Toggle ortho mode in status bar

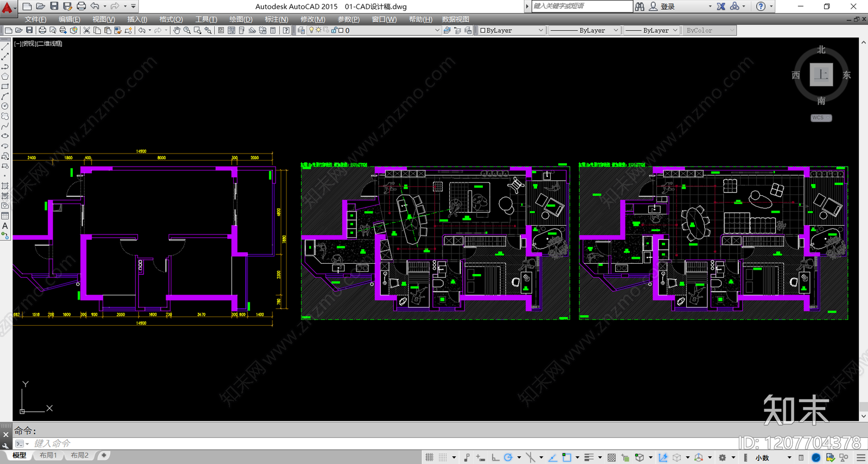(x=495, y=457)
